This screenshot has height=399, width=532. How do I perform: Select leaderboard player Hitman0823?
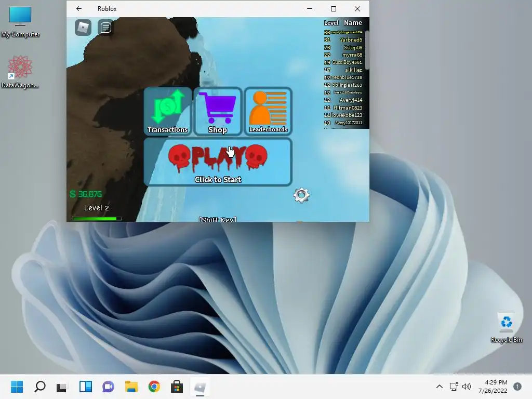coord(348,108)
